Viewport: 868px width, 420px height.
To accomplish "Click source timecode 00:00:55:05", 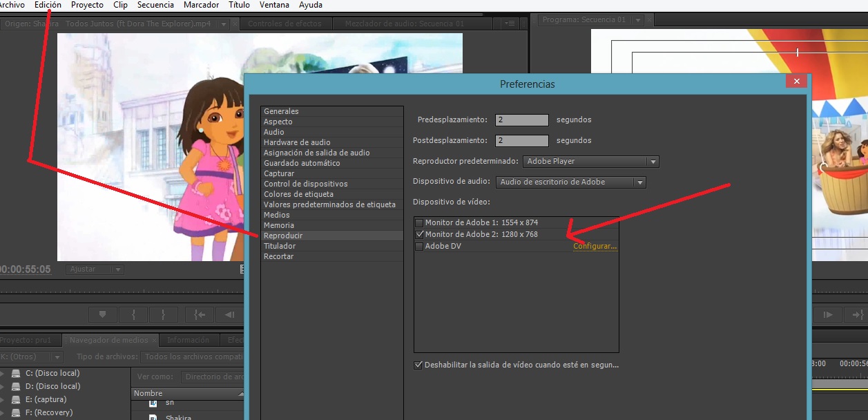I will [x=25, y=269].
